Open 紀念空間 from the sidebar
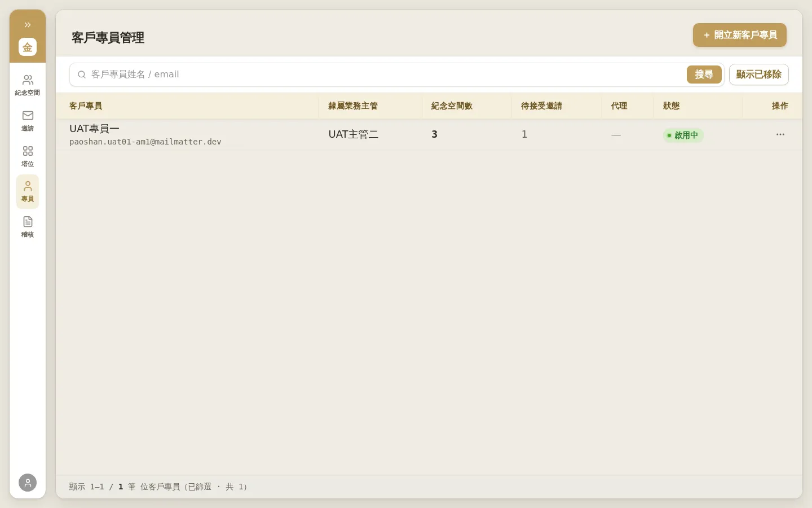 click(28, 85)
